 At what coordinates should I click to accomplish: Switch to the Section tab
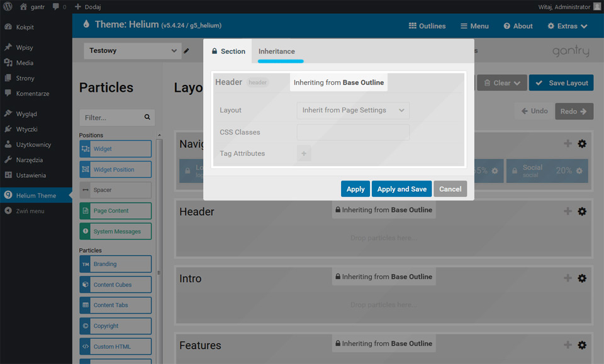228,51
